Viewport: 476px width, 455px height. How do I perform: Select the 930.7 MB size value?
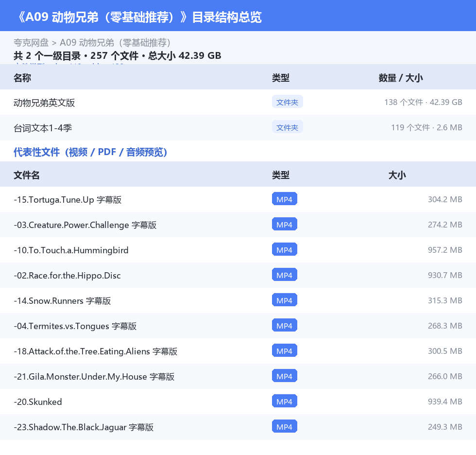click(x=445, y=275)
